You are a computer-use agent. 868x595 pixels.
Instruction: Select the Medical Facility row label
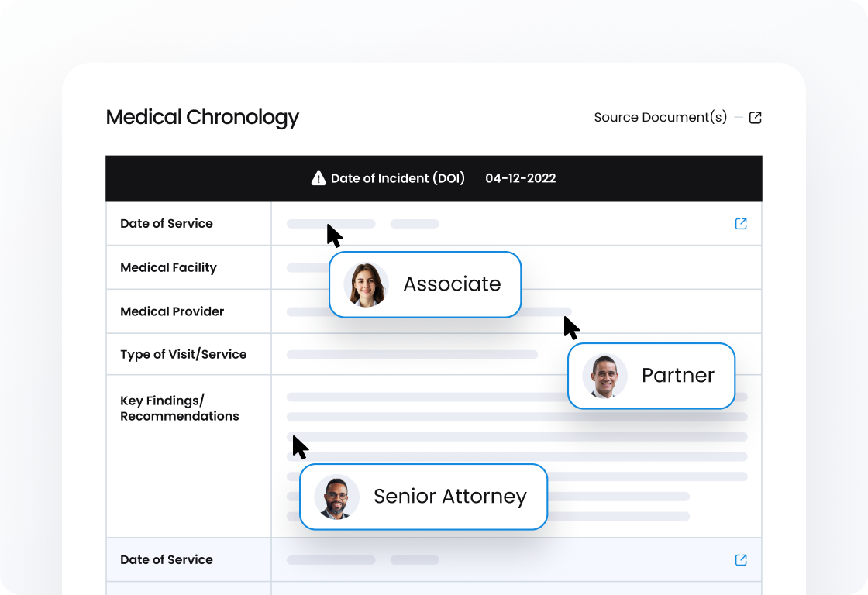pyautogui.click(x=168, y=268)
